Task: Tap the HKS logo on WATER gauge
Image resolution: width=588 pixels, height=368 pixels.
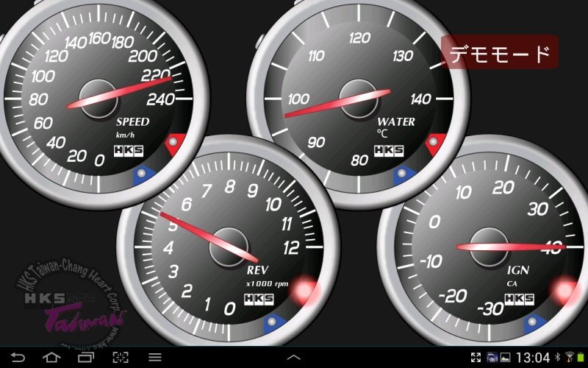Action: pyautogui.click(x=389, y=151)
